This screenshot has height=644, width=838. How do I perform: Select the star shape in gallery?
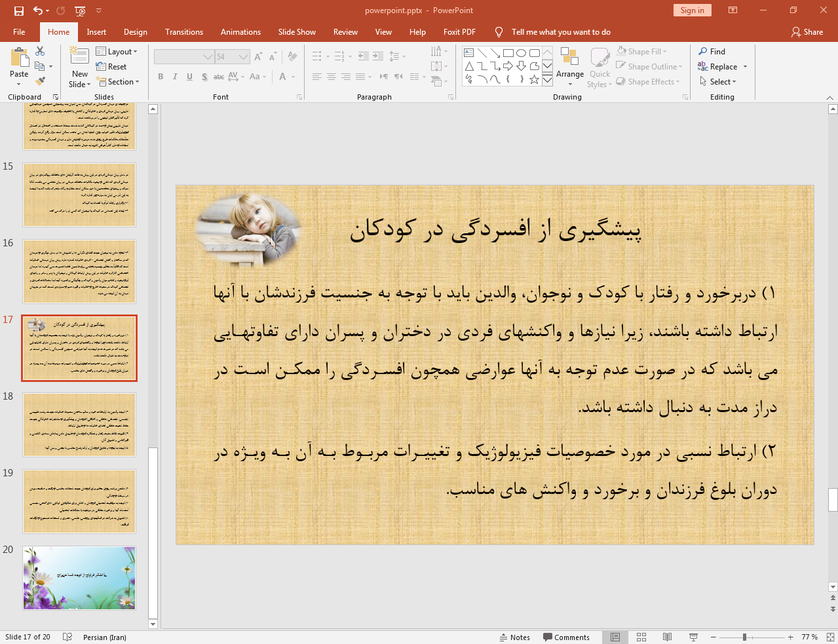pyautogui.click(x=535, y=79)
